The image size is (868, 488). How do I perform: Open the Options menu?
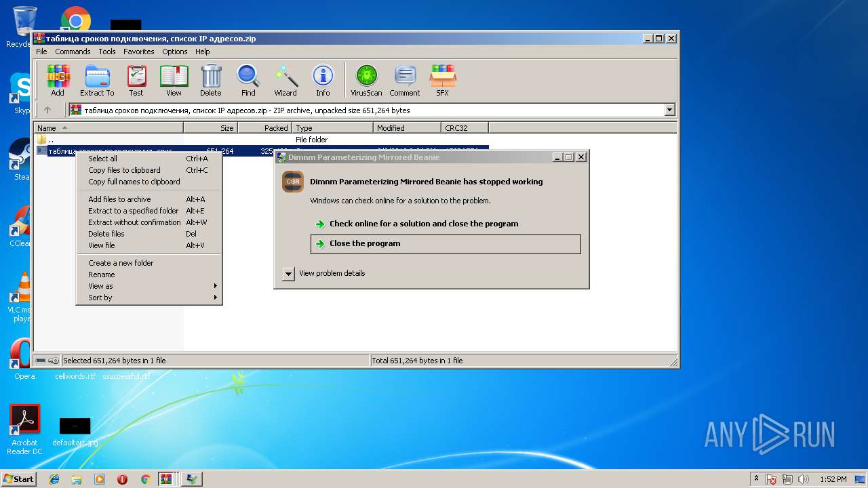pos(174,52)
